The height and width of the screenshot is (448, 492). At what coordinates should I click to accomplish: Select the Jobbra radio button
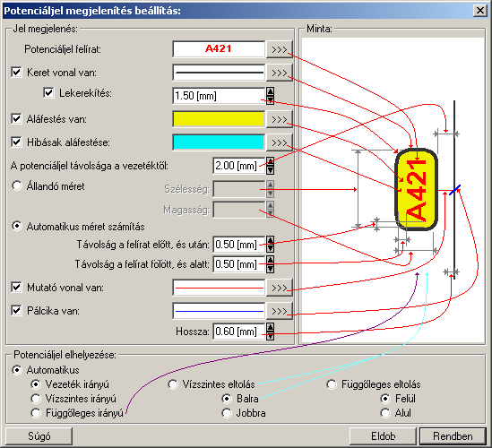click(x=227, y=413)
